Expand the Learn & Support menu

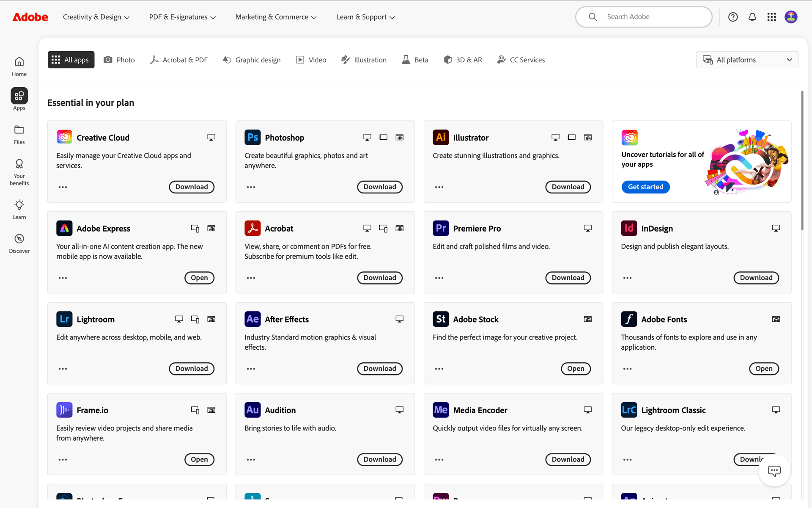(365, 17)
